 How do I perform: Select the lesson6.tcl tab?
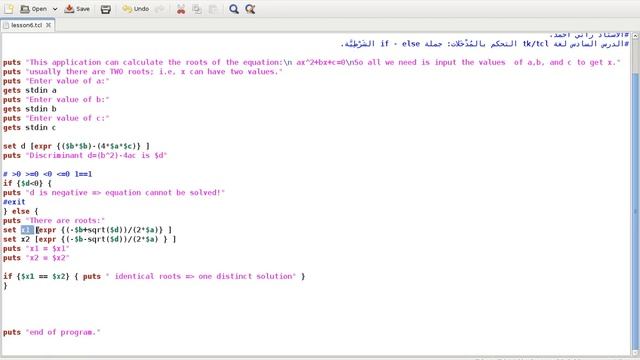27,25
